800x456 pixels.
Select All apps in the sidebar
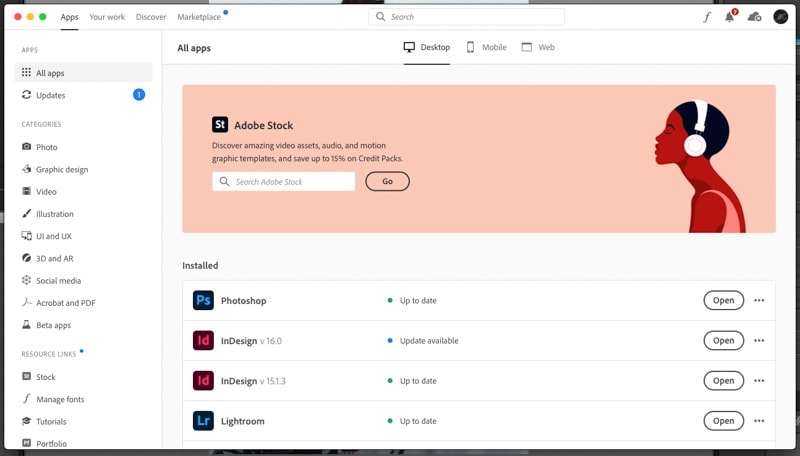click(84, 72)
